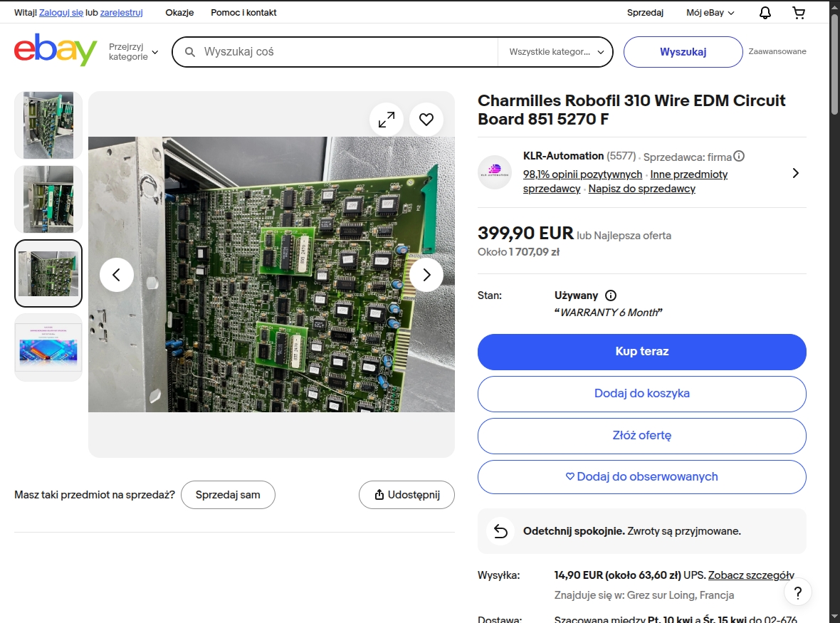Click Dodaj do koszyka button
This screenshot has width=840, height=623.
(x=642, y=394)
